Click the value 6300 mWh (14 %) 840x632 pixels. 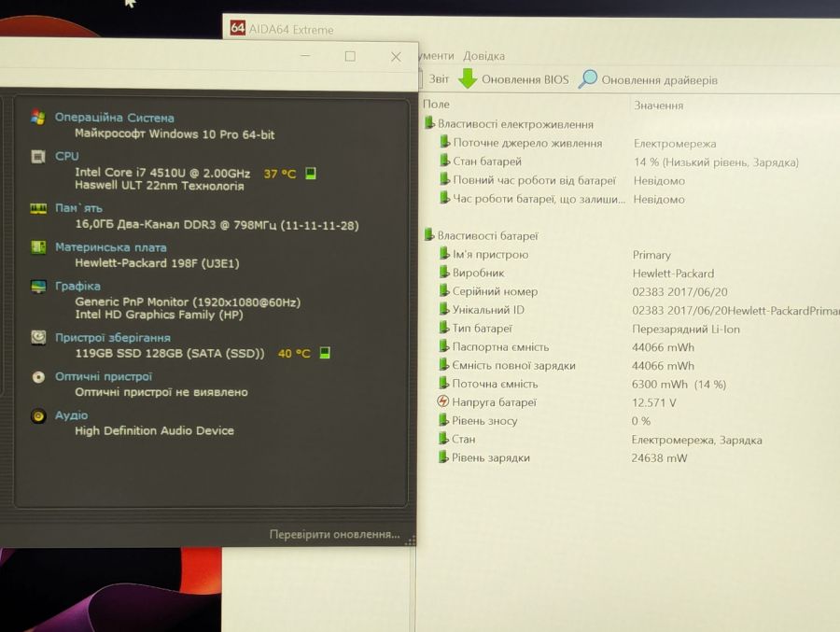point(679,385)
